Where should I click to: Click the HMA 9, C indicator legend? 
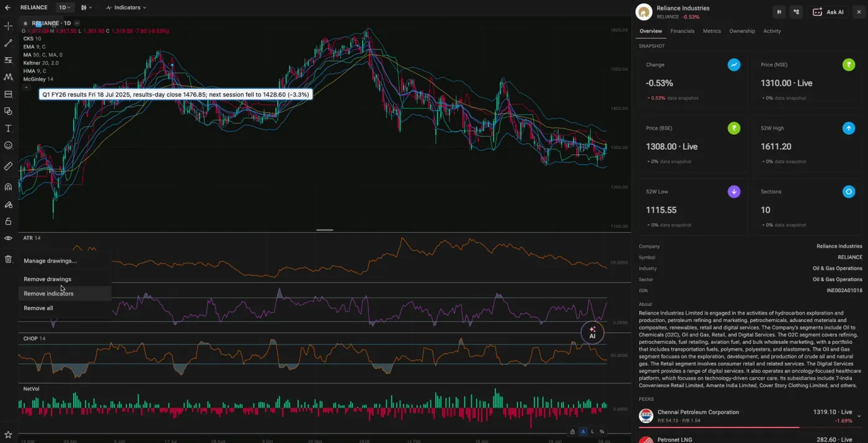coord(35,71)
